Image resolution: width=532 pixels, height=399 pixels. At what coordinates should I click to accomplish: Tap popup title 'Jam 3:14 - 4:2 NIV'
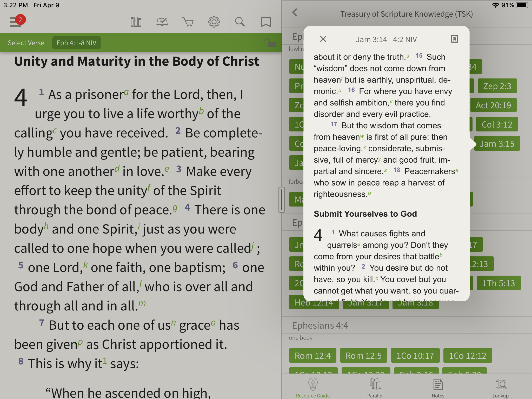[386, 39]
